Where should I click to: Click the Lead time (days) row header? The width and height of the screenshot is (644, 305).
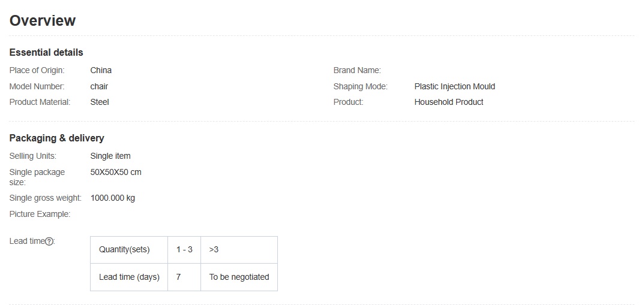(129, 277)
